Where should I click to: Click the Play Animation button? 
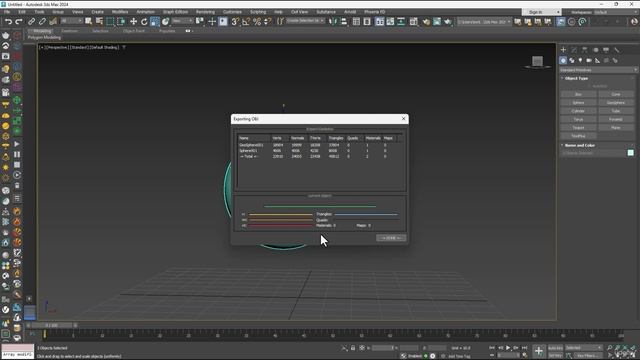pos(508,348)
